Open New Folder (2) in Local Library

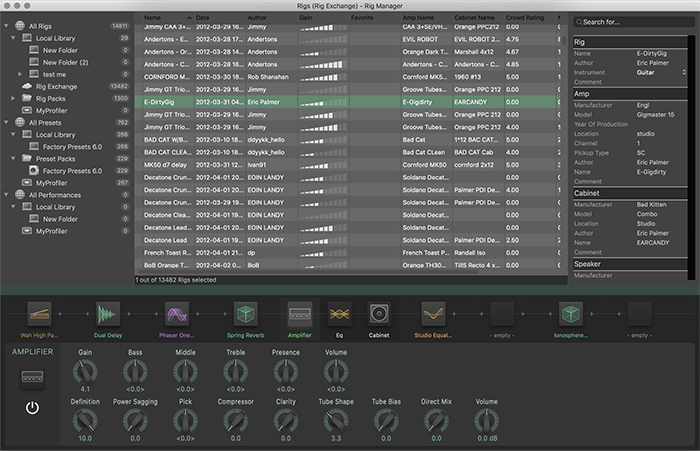pos(65,63)
